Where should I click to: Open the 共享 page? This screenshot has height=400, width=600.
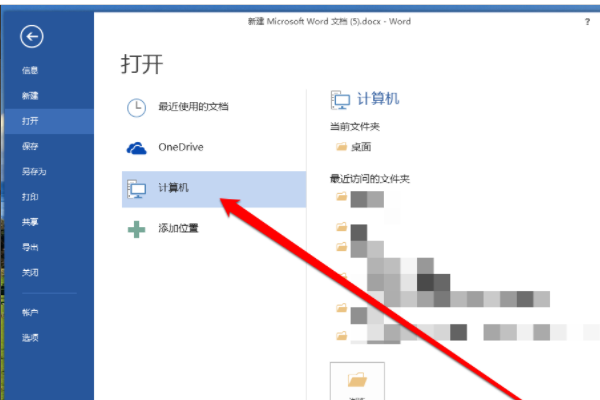tap(30, 222)
